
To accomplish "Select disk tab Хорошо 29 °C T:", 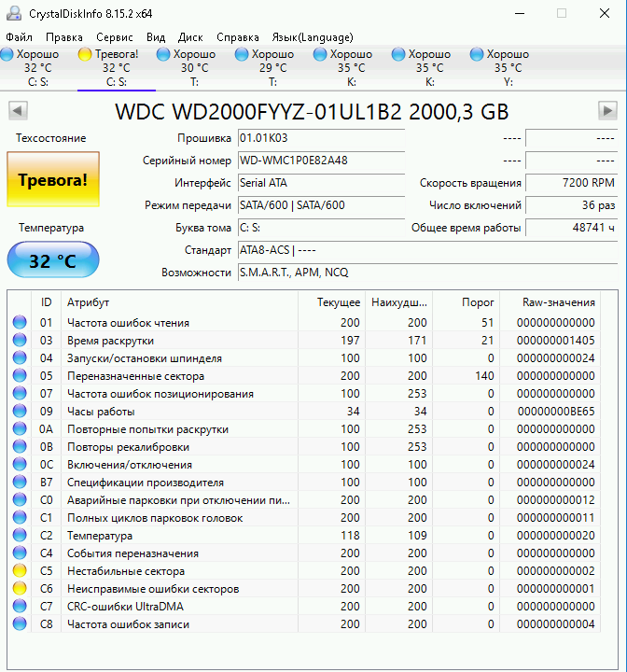I will pos(273,68).
